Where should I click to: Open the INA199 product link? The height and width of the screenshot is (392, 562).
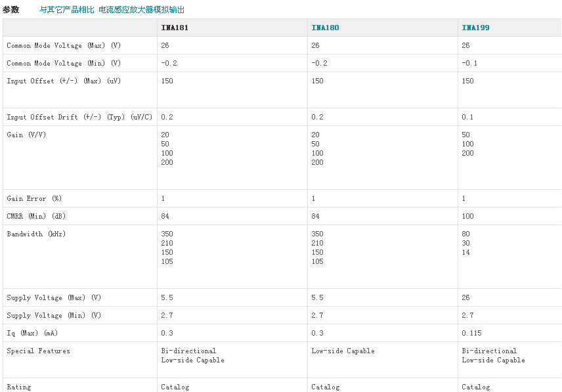point(475,28)
